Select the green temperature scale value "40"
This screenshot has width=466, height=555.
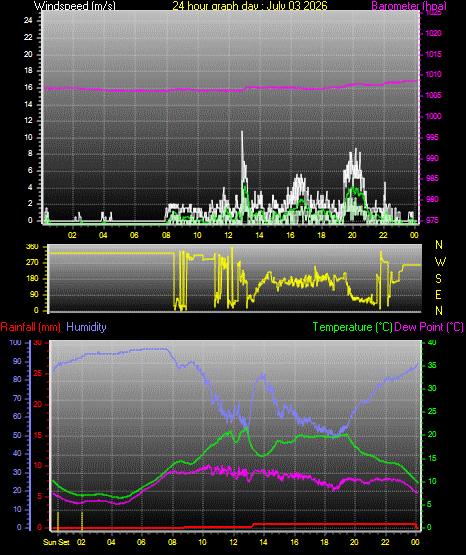click(x=432, y=342)
